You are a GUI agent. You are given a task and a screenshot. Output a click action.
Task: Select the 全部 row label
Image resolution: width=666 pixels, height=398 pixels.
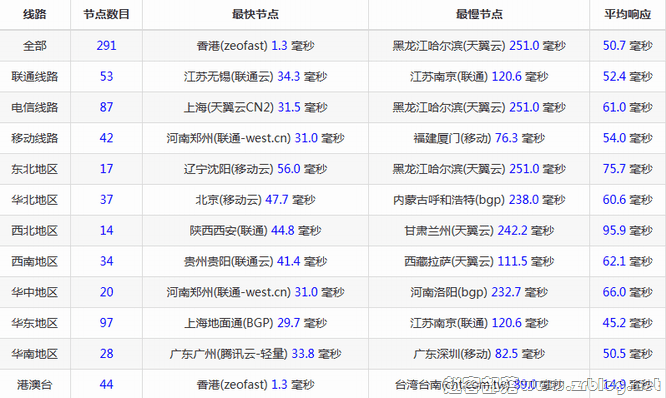click(x=34, y=45)
